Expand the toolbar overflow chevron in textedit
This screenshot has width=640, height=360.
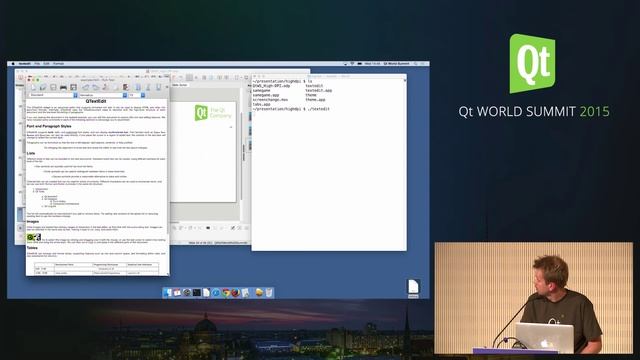coord(167,87)
